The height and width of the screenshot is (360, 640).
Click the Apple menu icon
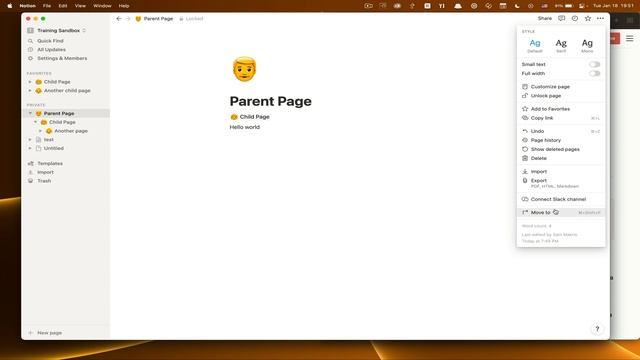click(9, 6)
